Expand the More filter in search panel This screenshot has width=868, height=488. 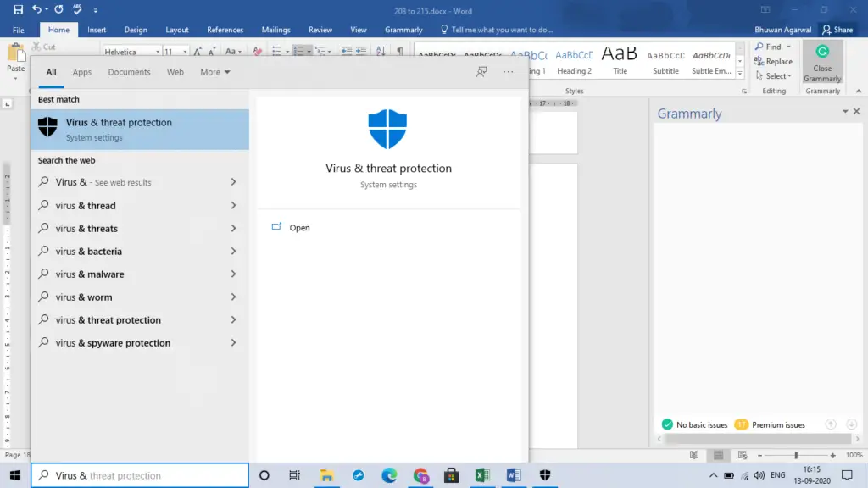click(215, 72)
